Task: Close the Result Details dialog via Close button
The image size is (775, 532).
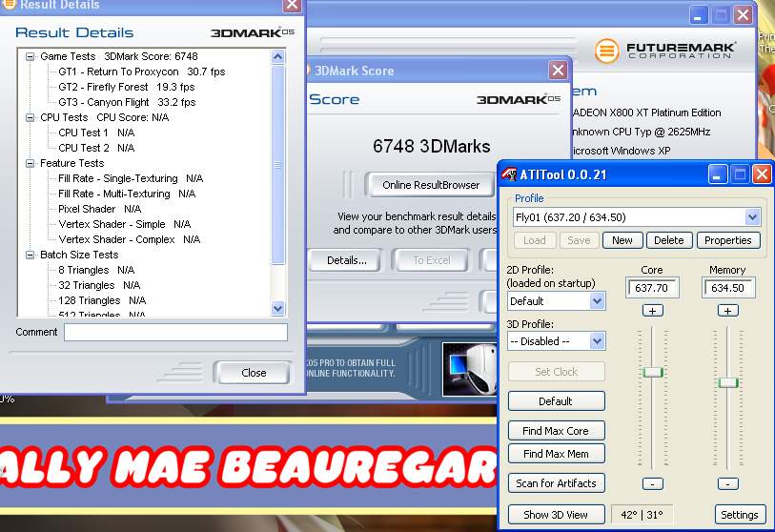Action: [254, 373]
